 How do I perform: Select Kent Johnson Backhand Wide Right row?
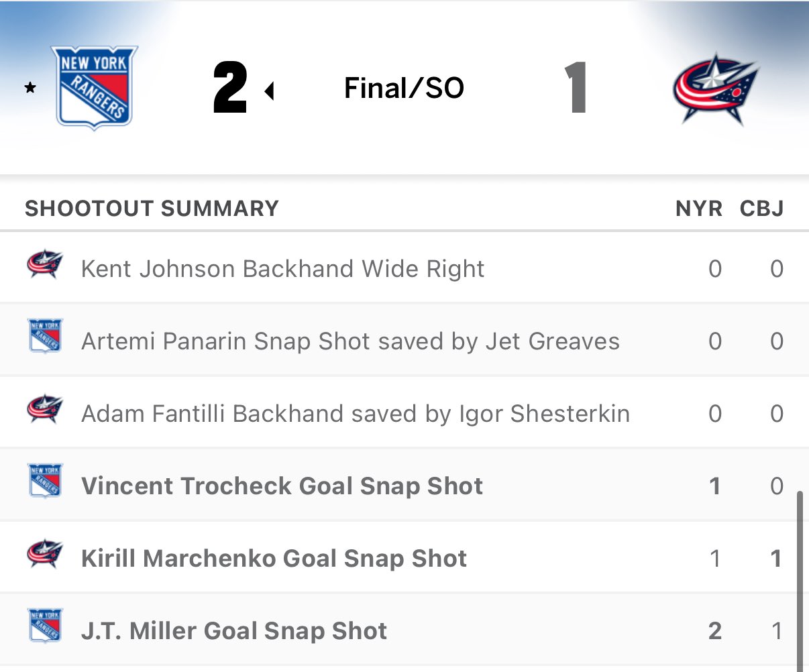tap(282, 268)
